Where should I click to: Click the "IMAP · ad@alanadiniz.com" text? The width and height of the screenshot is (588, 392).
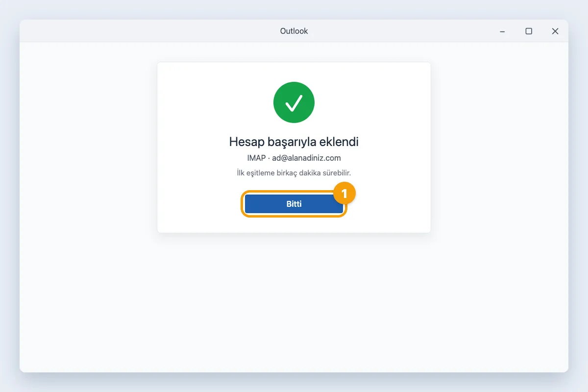point(294,158)
